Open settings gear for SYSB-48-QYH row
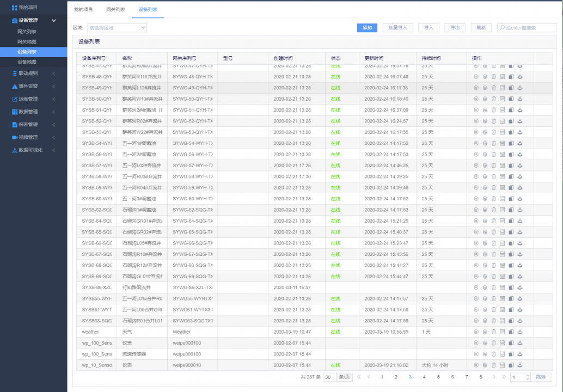563x392 pixels. (x=476, y=76)
